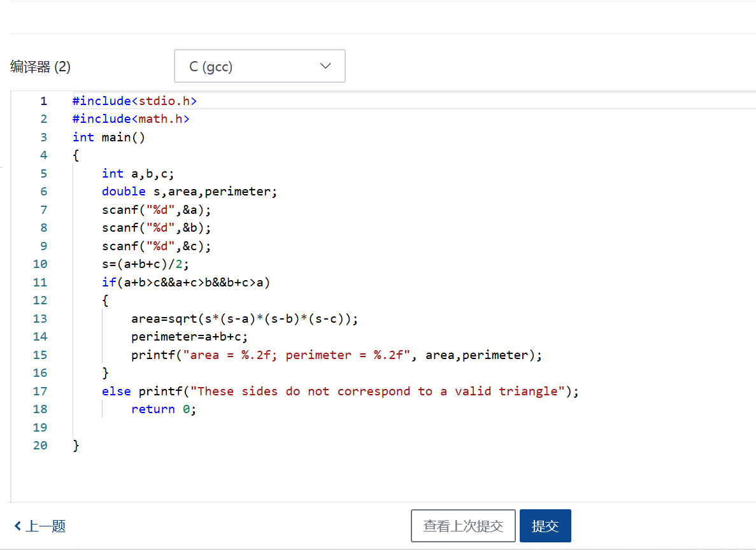Click on the #include<math.h> line

pyautogui.click(x=131, y=119)
